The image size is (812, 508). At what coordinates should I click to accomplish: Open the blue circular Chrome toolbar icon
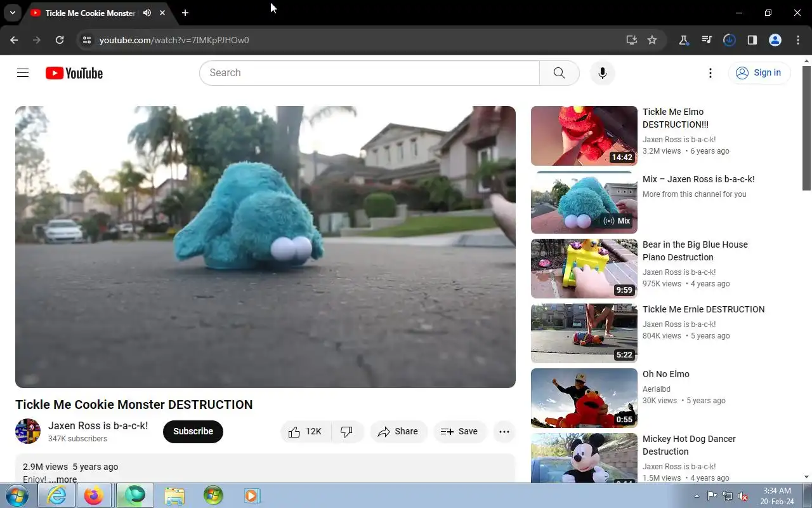click(730, 40)
